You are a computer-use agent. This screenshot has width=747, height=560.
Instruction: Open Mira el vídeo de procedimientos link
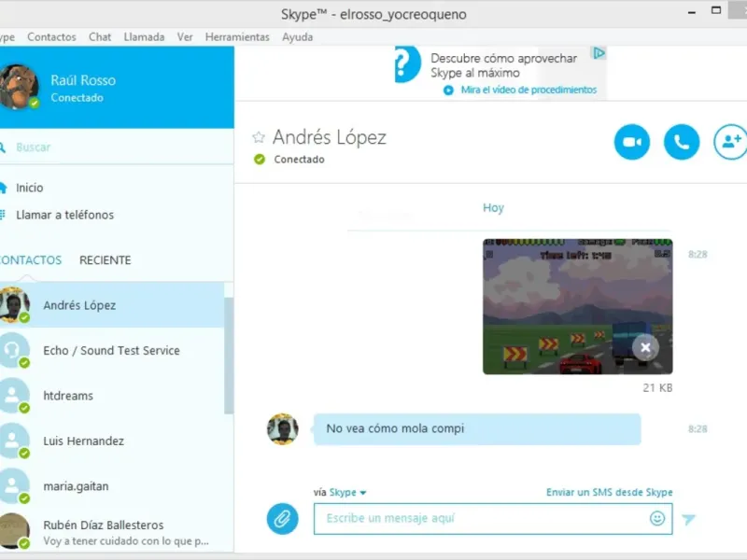pyautogui.click(x=529, y=90)
